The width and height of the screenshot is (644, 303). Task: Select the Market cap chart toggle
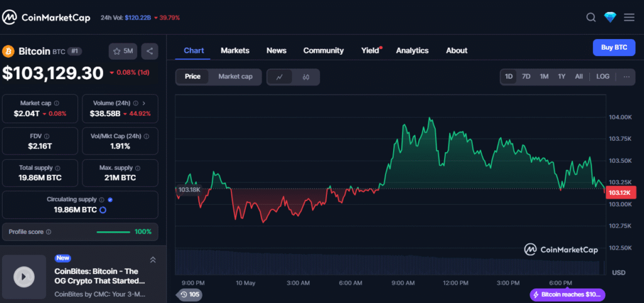[x=235, y=77]
